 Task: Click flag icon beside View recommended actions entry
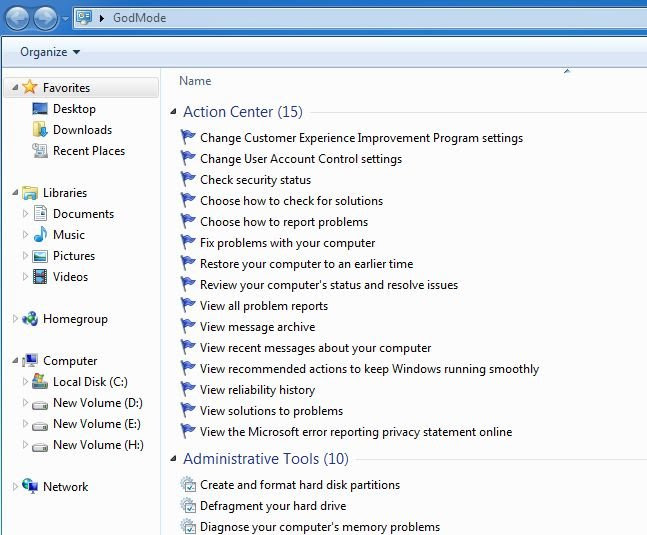[188, 368]
